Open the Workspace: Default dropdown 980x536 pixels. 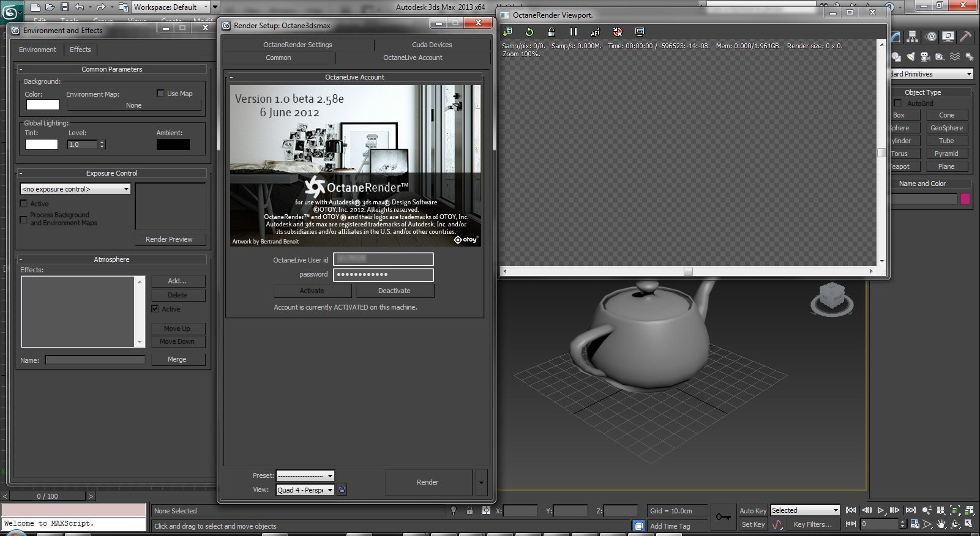tap(171, 7)
